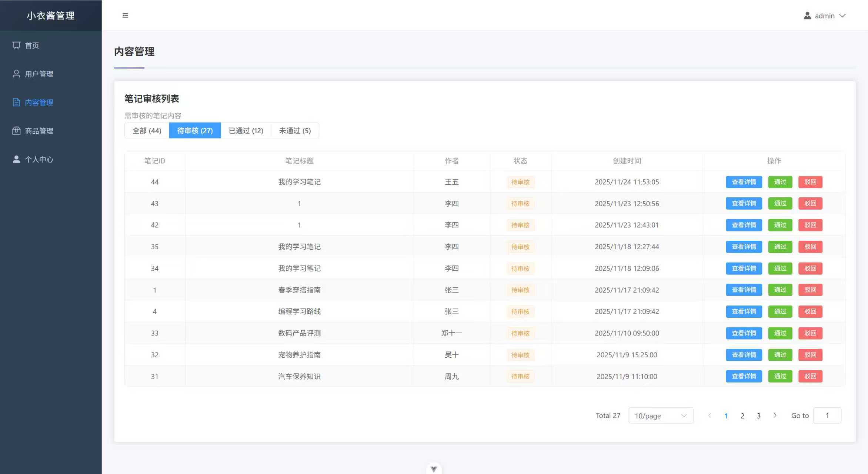Switch to 已通过 (12) filter tab
This screenshot has width=868, height=474.
click(x=246, y=130)
